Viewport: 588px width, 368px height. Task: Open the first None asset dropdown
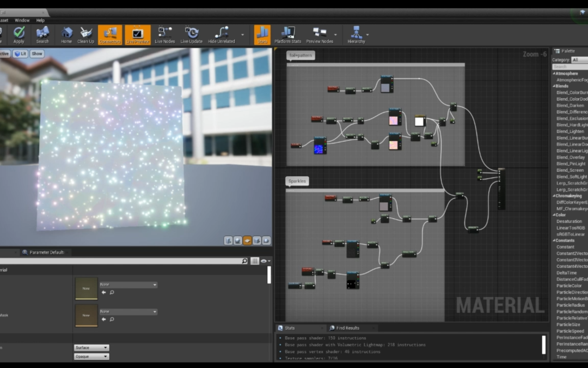click(x=128, y=285)
